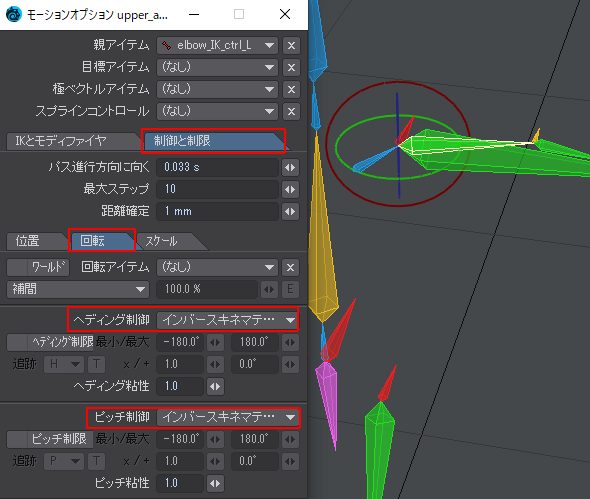Switch to the 制御と制限 tab
The image size is (590, 499).
[x=213, y=141]
